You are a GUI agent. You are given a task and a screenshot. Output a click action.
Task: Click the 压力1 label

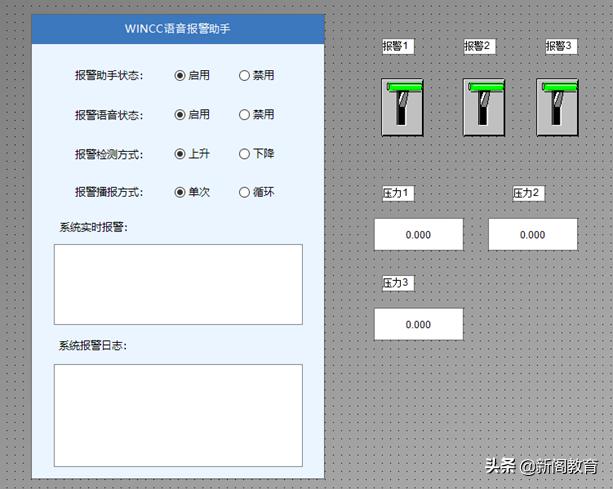coord(398,193)
